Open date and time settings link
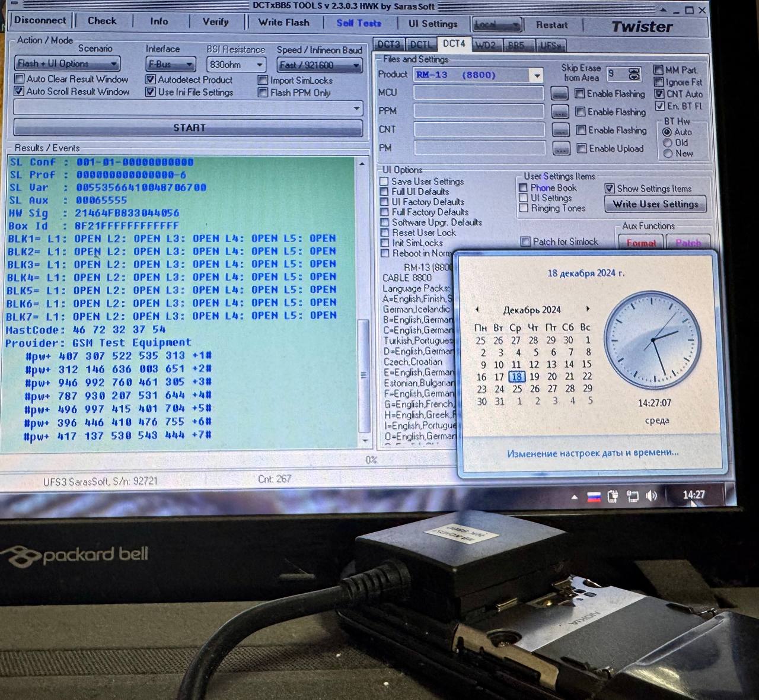The width and height of the screenshot is (759, 700). [x=593, y=453]
